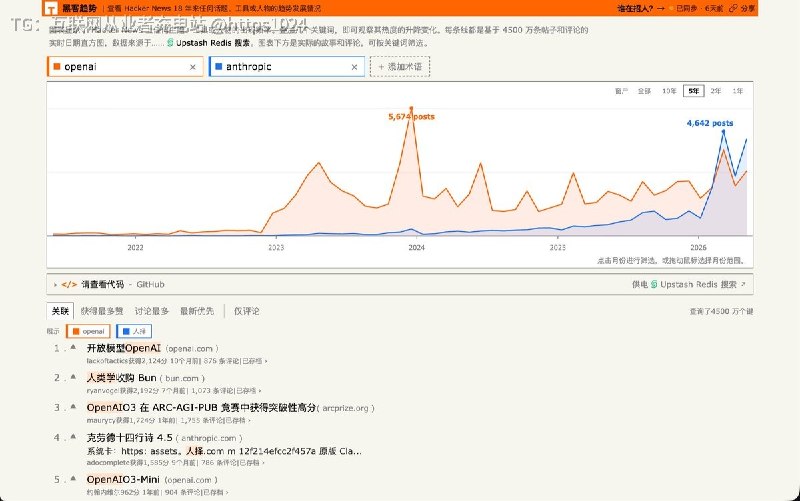Select the '1年' time range
800x501 pixels.
(738, 91)
